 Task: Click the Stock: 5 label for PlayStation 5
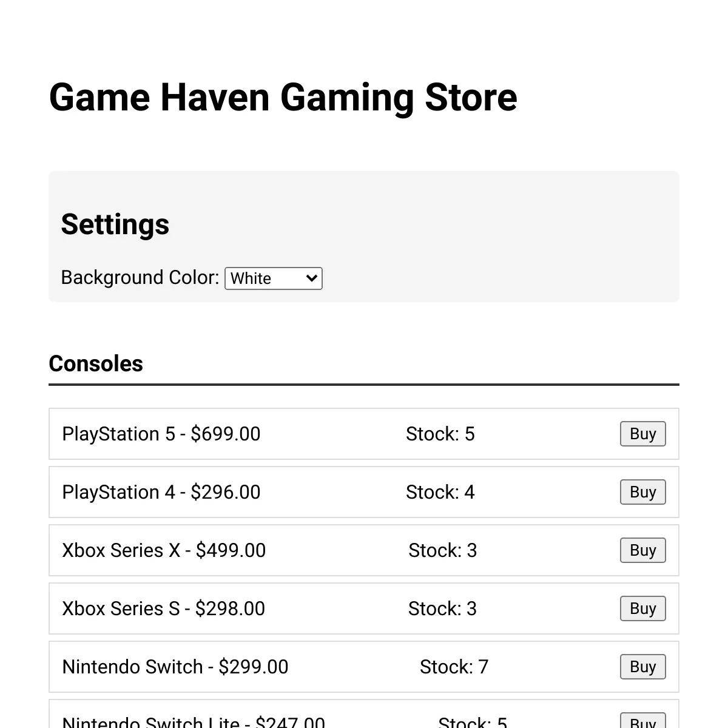(440, 434)
